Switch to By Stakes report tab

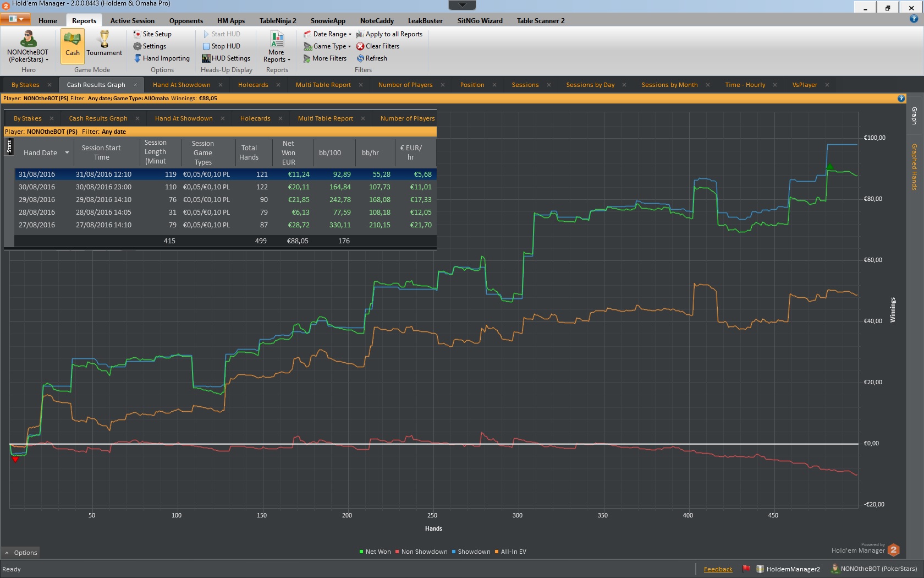25,85
